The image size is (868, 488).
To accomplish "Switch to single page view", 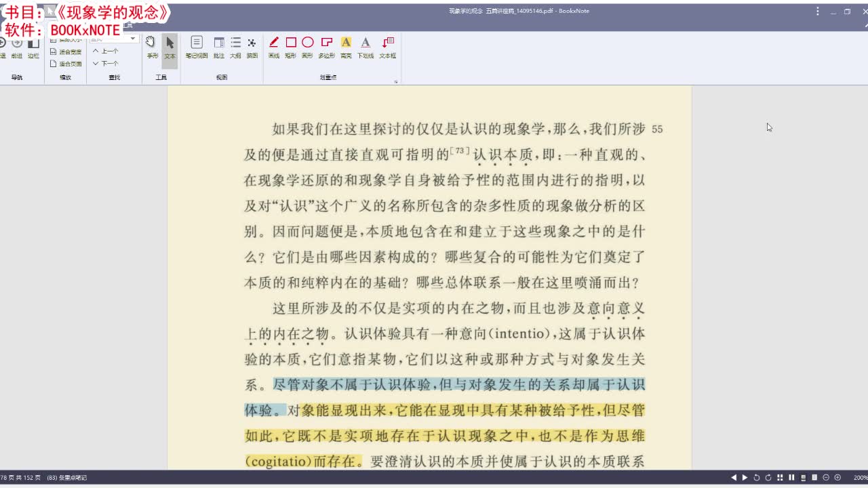I will coord(814,477).
